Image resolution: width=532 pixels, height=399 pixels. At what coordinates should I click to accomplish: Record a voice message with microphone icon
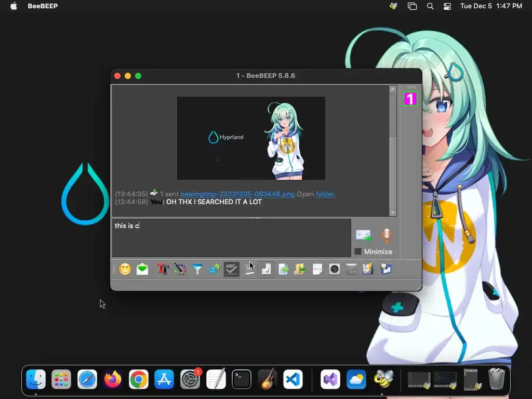387,235
